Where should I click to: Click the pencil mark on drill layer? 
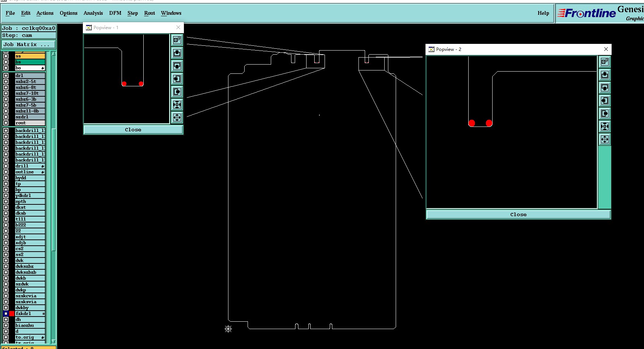point(43,166)
